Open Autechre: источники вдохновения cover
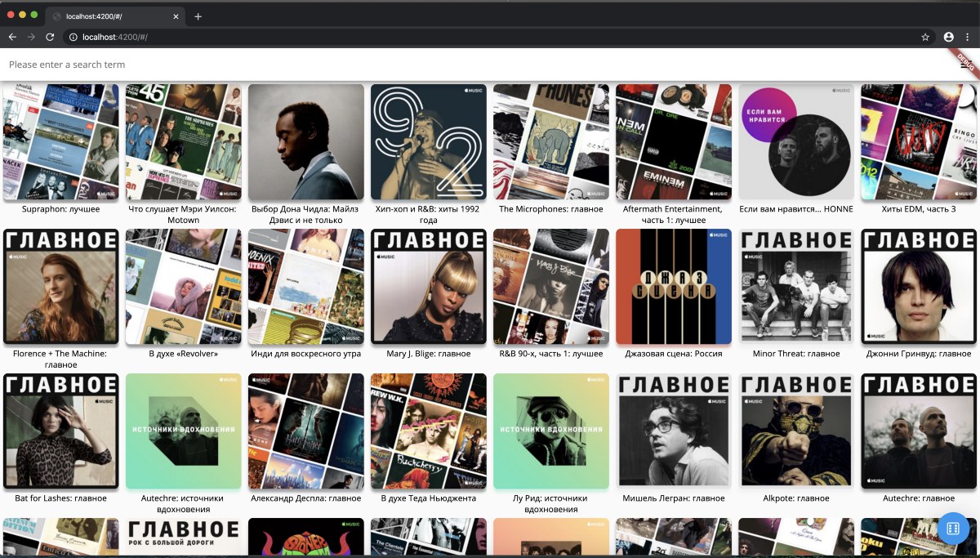The width and height of the screenshot is (980, 558). [x=184, y=431]
